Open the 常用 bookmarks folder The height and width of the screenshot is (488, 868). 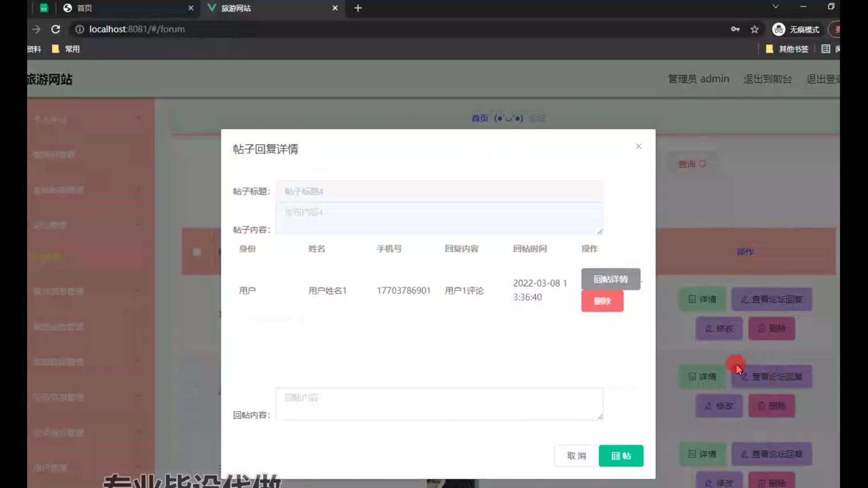coord(66,49)
